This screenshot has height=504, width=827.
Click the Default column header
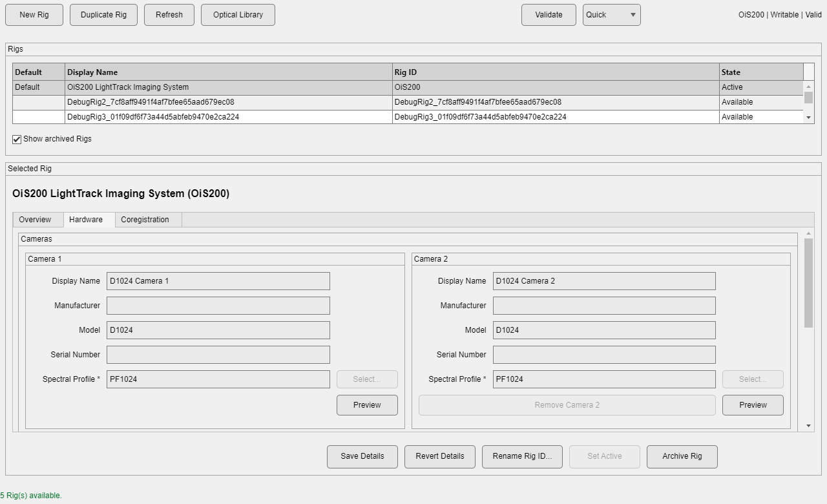tap(39, 72)
